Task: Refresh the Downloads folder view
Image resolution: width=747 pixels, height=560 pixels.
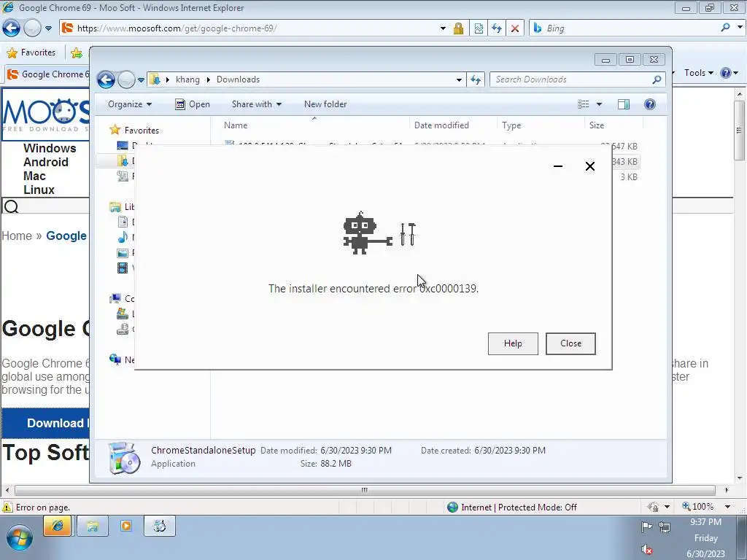Action: [476, 79]
